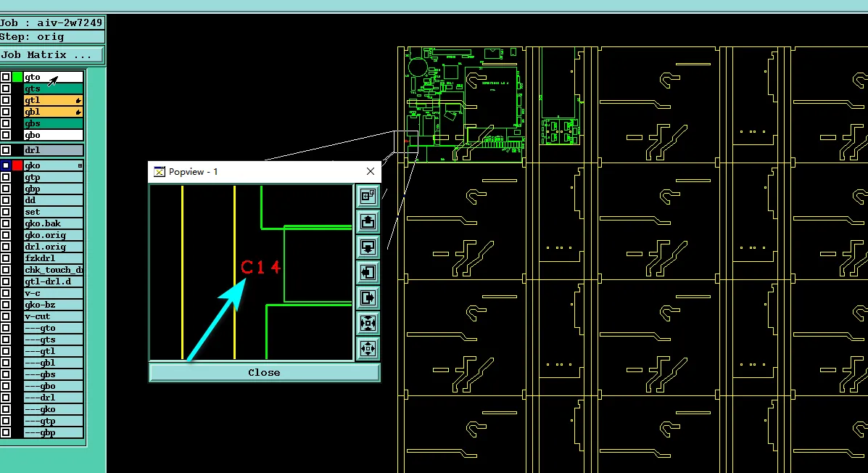The height and width of the screenshot is (473, 868).
Task: Toggle the gto layer checkbox
Action: [6, 77]
